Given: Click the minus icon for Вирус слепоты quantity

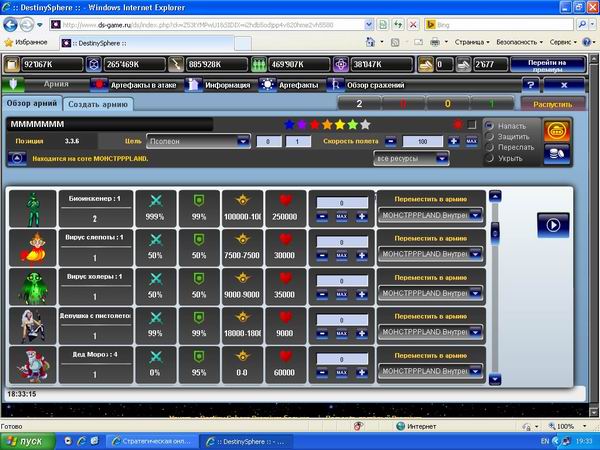Looking at the screenshot, I should click(x=321, y=257).
